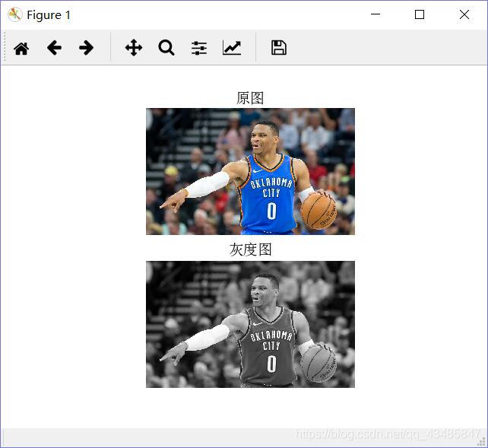Close the Figure 1 window
The height and width of the screenshot is (448, 488).
click(464, 14)
